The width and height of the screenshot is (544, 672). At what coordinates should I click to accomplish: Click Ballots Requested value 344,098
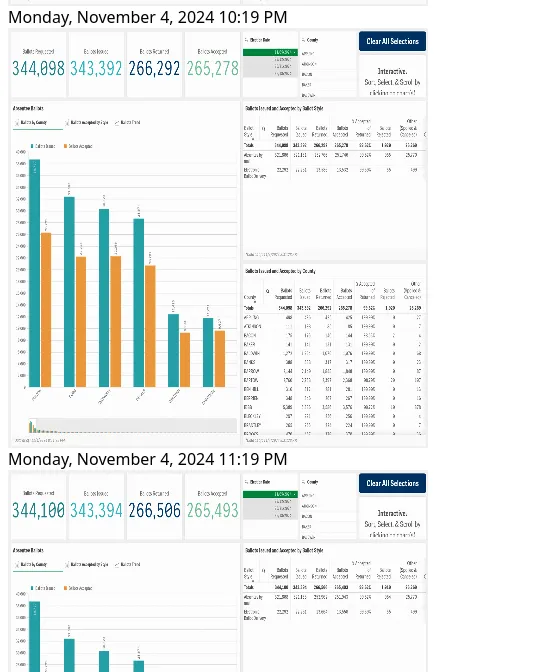38,69
